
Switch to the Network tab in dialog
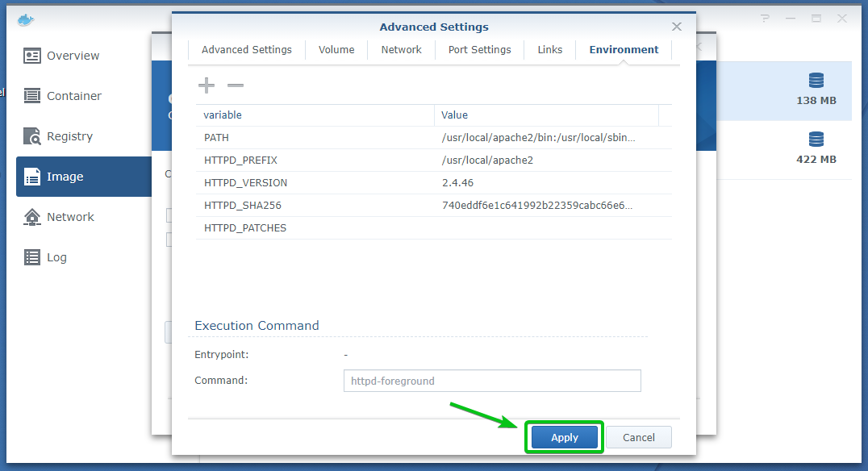click(401, 50)
